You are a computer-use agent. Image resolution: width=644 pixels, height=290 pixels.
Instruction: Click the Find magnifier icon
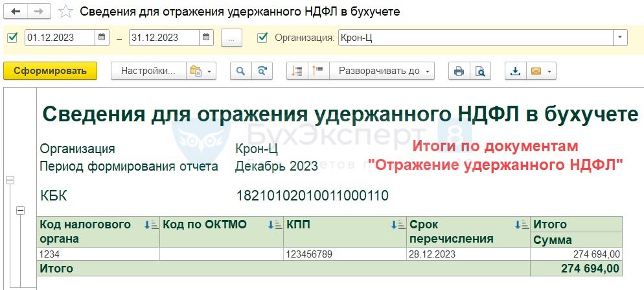pos(240,71)
